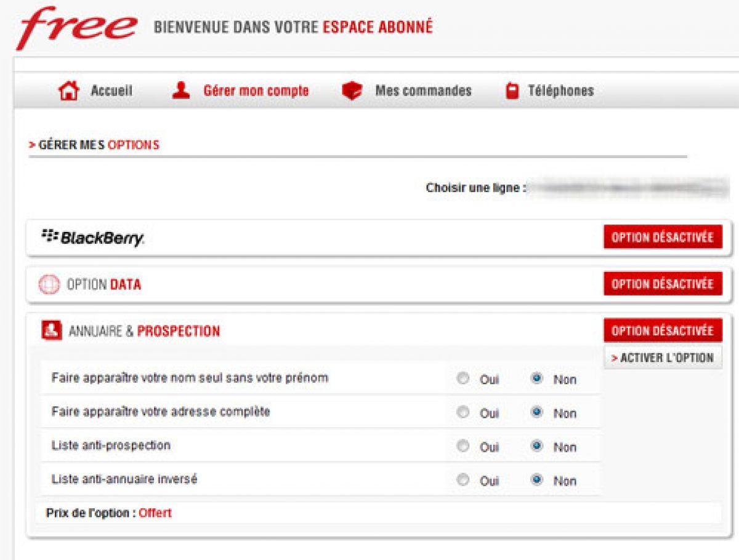Open the Mes commandes menu
Viewport: 739px width, 560px height.
pos(423,91)
